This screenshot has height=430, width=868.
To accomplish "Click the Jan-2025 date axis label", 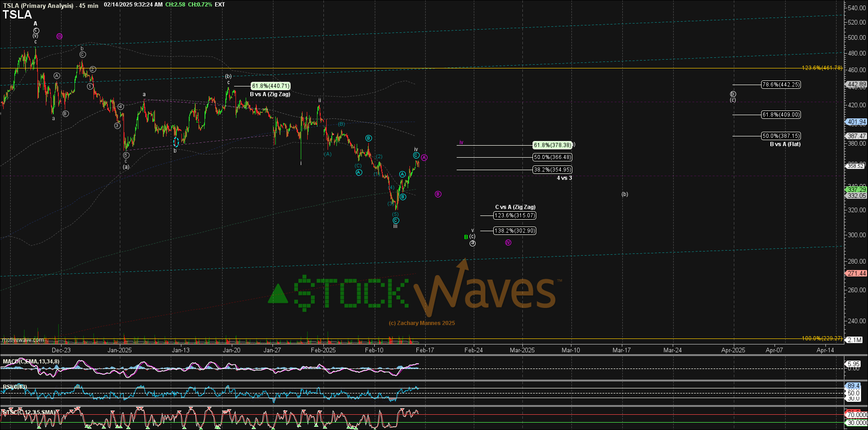I will coord(119,350).
